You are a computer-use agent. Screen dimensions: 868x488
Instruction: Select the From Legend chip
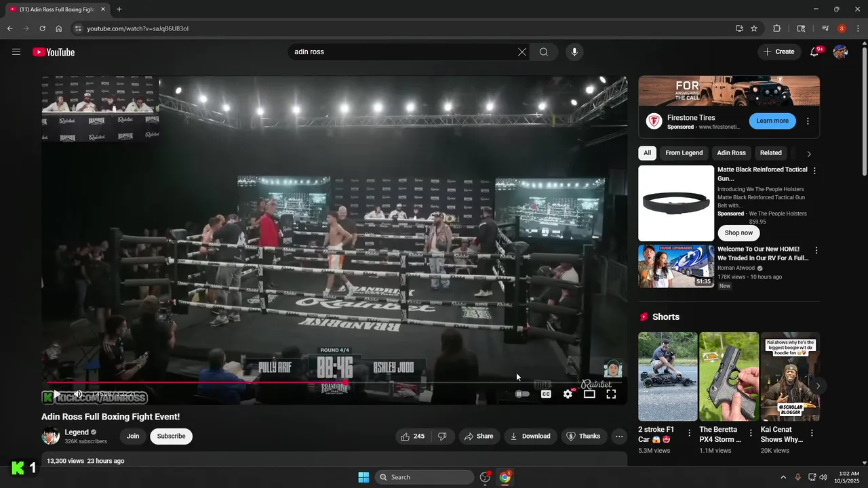pos(684,153)
